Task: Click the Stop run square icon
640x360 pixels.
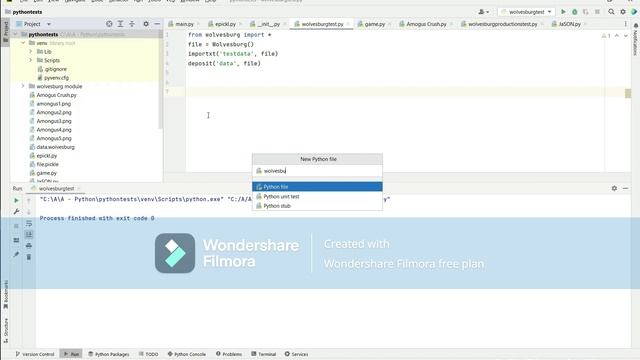Action: [597, 12]
